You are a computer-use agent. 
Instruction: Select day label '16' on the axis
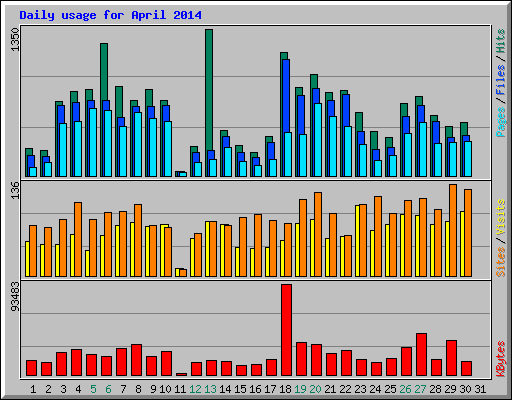[x=255, y=389]
